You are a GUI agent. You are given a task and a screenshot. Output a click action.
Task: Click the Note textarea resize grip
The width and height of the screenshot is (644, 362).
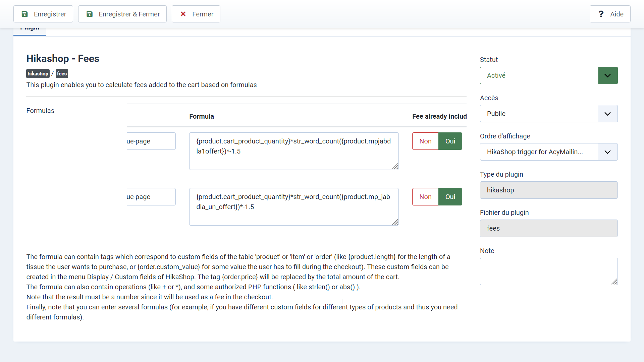pos(614,282)
